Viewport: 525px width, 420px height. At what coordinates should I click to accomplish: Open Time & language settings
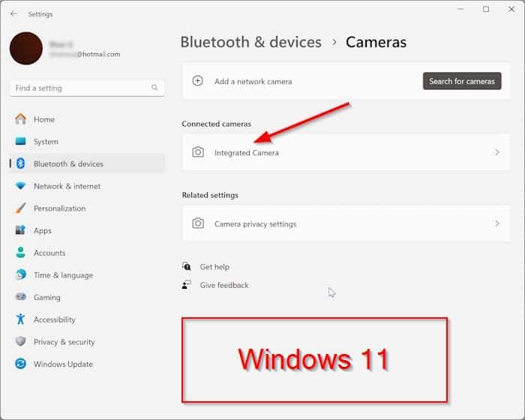[x=88, y=275]
